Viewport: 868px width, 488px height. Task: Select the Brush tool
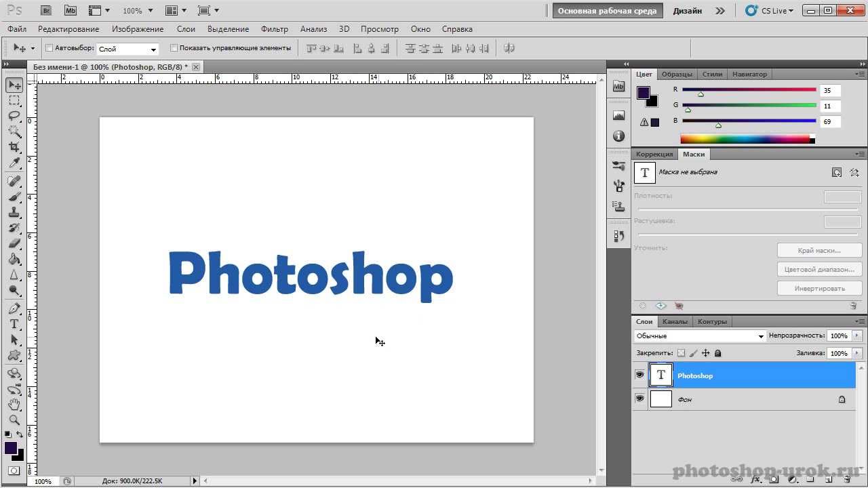pos(14,197)
